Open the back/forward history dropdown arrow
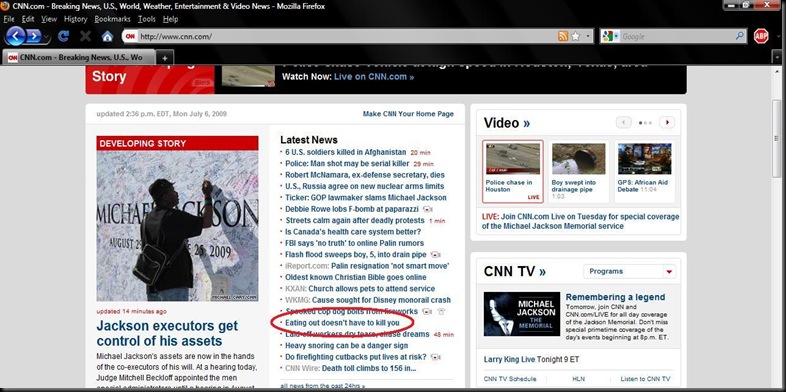This screenshot has width=786, height=392. (47, 37)
